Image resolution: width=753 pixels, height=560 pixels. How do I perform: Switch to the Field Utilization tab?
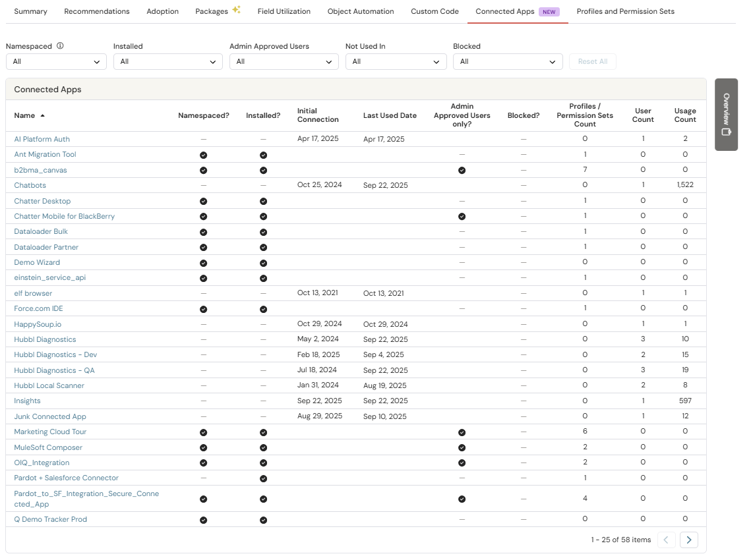(x=284, y=11)
